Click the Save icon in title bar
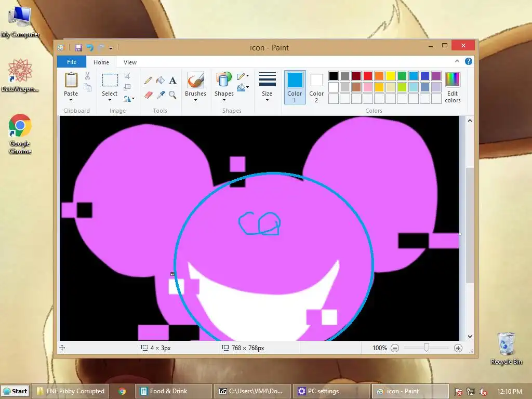Viewport: 532px width, 399px height. 78,48
